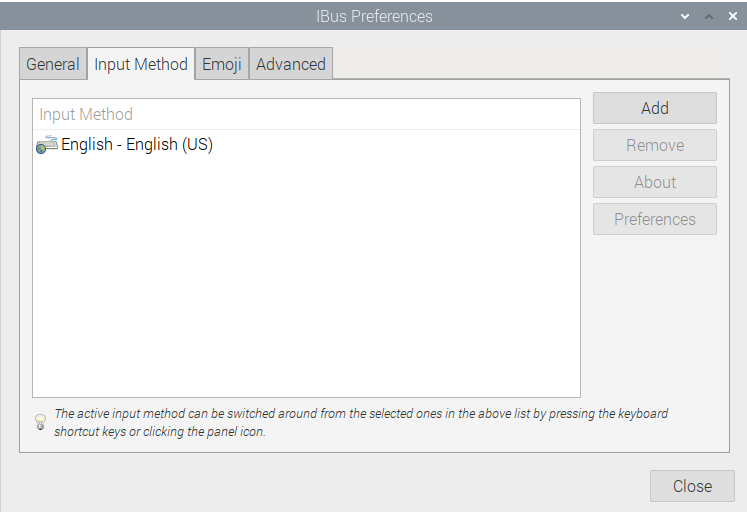Select English - English (US) in the list
This screenshot has width=747, height=514.
coord(137,144)
